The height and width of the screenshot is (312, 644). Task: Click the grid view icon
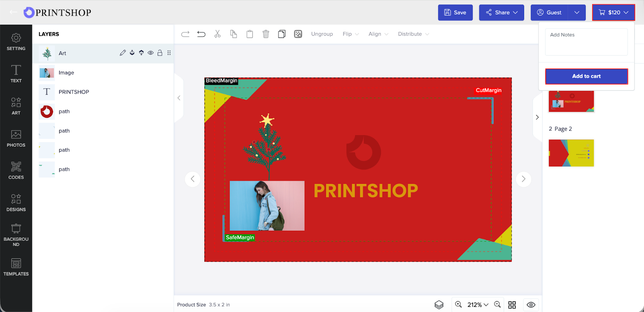coord(512,305)
